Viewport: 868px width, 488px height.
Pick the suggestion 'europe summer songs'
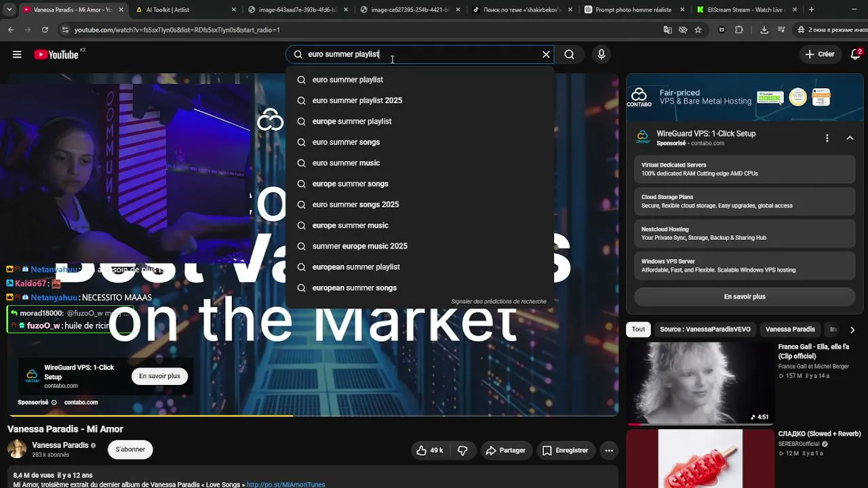click(x=420, y=184)
